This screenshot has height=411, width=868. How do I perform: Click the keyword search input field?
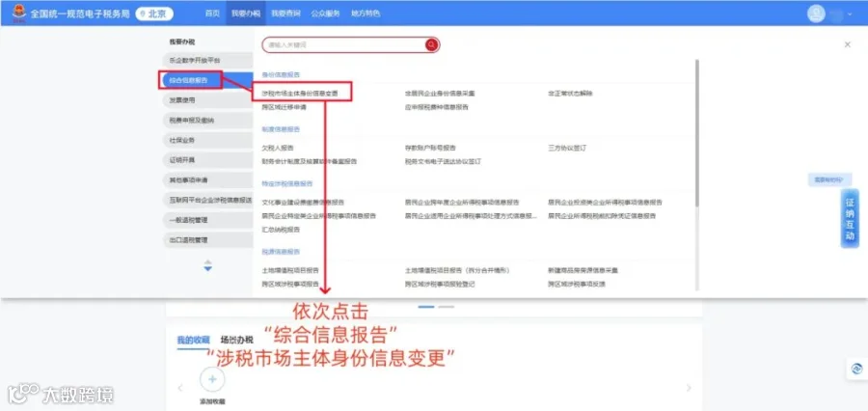[343, 45]
